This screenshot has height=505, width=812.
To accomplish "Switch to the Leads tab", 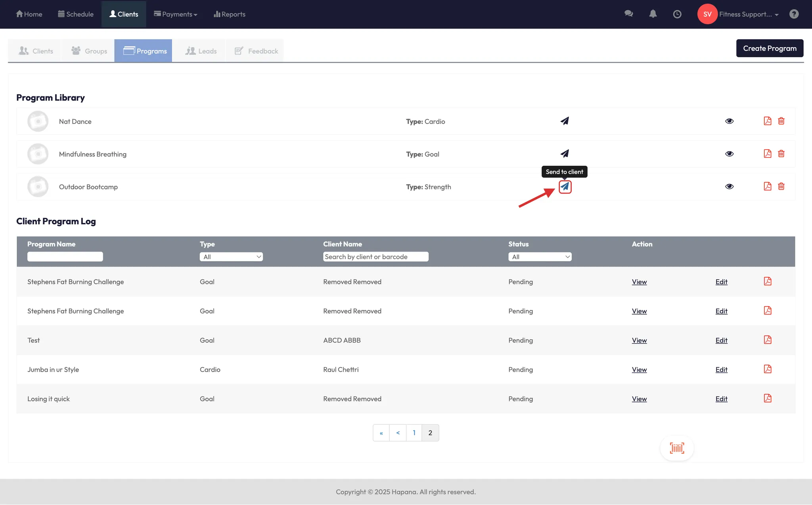I will [201, 51].
